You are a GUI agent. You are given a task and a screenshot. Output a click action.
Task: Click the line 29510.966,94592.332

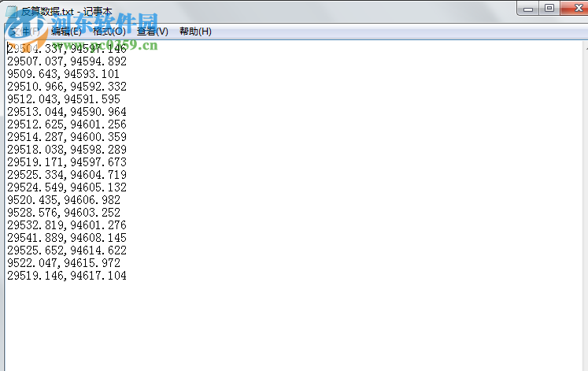(67, 87)
